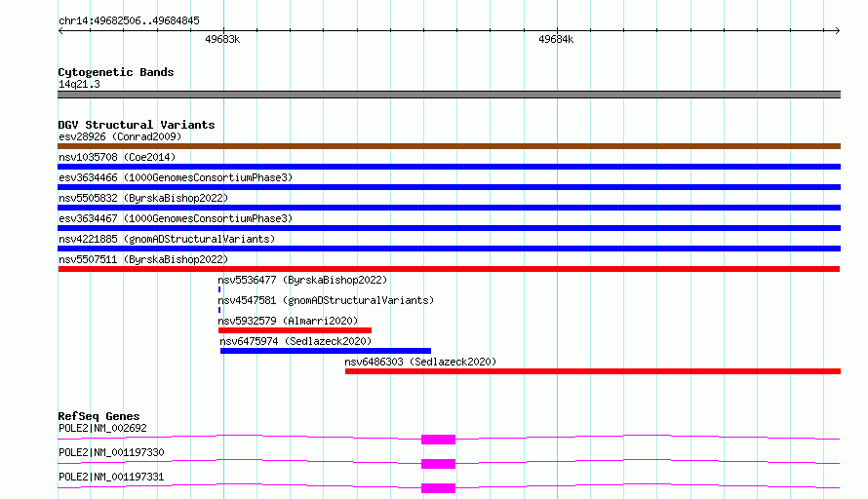Viewport: 868px width, 499px height.
Task: Open the nsv6486303 Sedlazeck2020 red bar
Action: 593,371
